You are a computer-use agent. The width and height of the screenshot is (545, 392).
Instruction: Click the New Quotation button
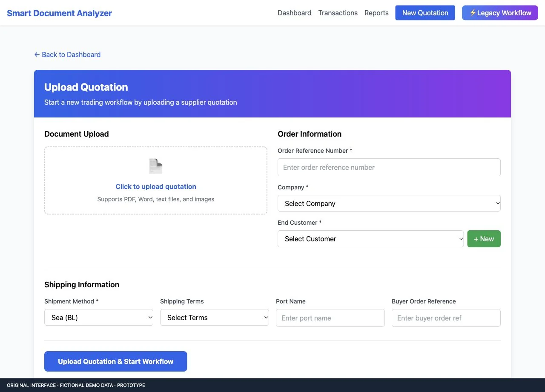click(425, 13)
